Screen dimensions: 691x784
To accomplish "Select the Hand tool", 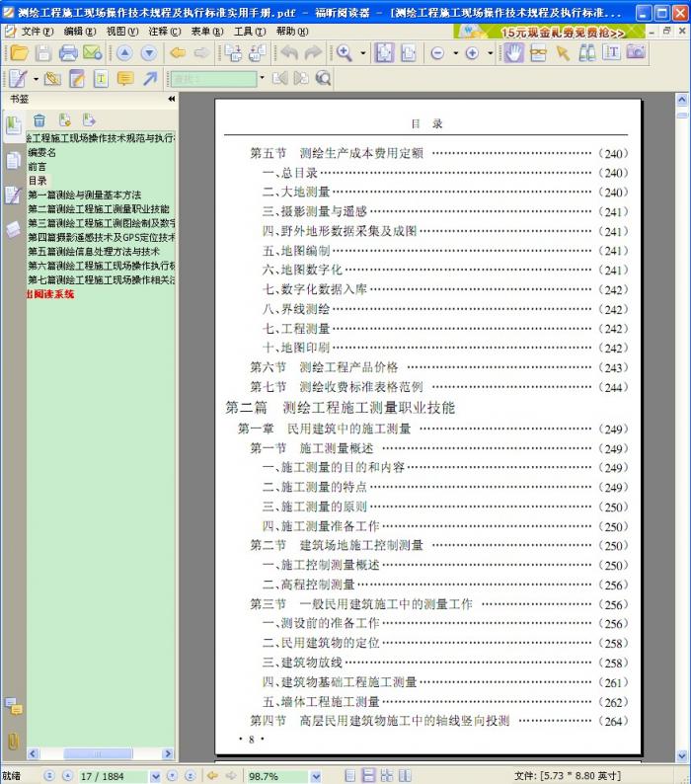I will pyautogui.click(x=513, y=53).
